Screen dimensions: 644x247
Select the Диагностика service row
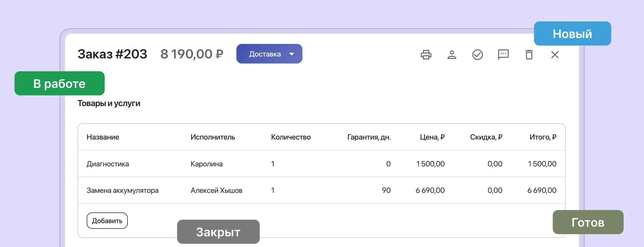click(108, 164)
